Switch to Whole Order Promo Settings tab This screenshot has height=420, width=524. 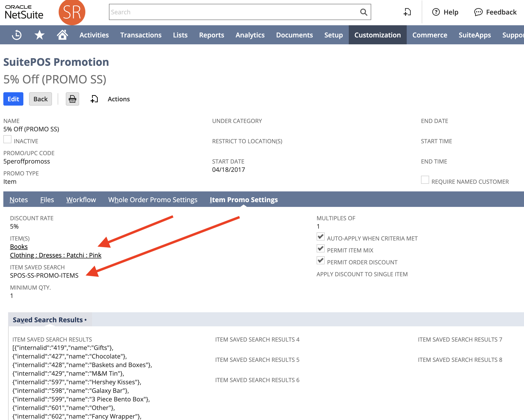pos(153,200)
